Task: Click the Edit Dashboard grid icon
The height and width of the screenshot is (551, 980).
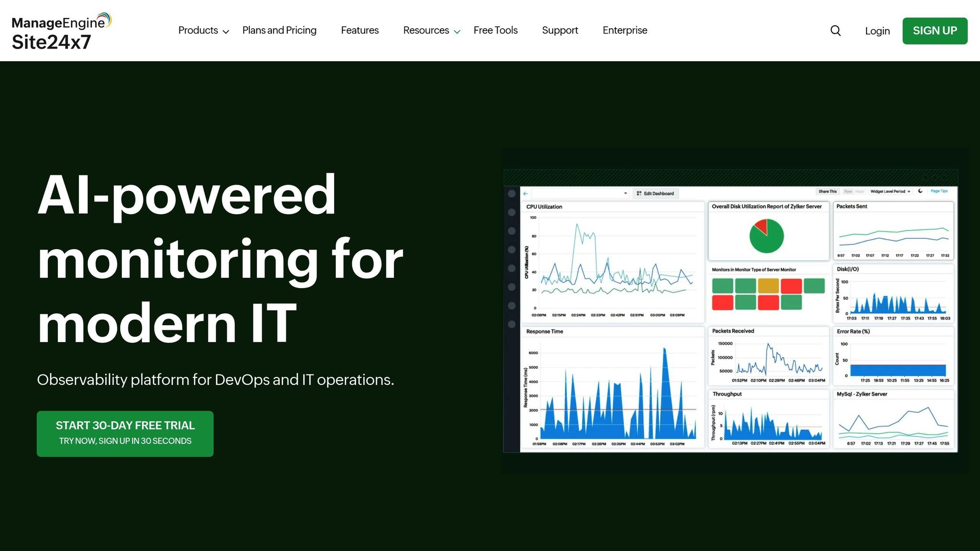Action: tap(638, 193)
